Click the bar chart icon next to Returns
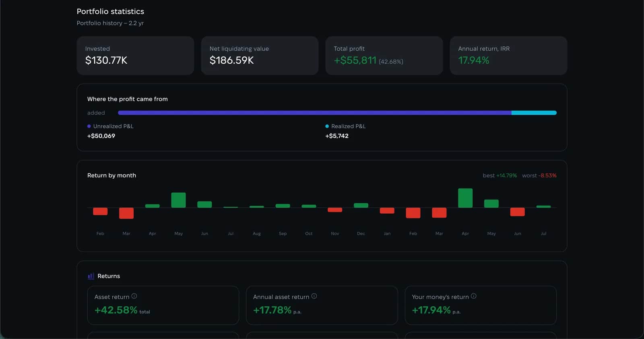This screenshot has height=339, width=644. pyautogui.click(x=91, y=276)
